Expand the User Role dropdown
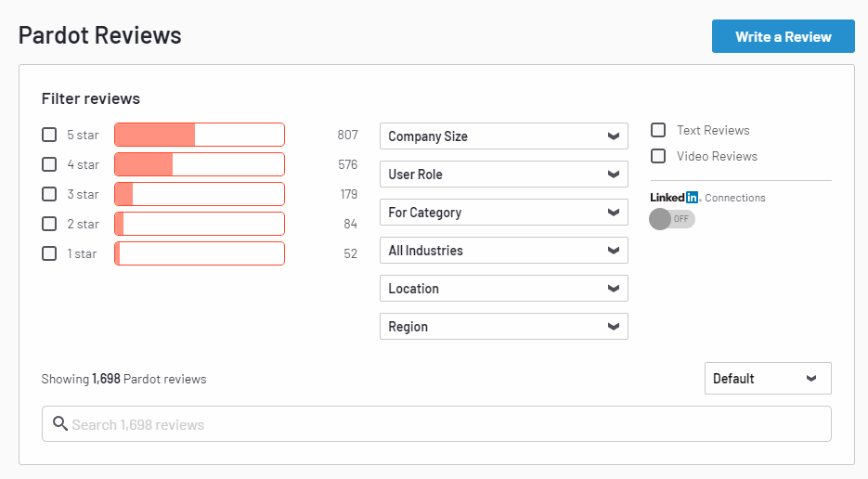Viewport: 868px width, 479px height. point(503,175)
